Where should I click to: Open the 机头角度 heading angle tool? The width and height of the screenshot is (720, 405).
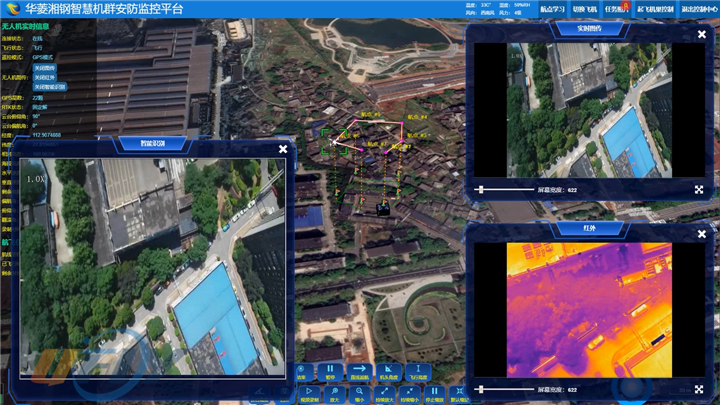388,371
